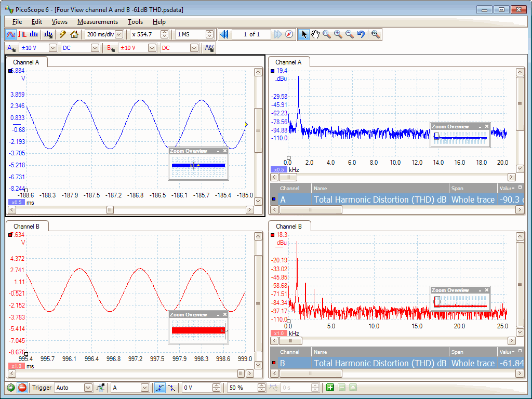Toggle rising edge trigger button
This screenshot has width=532, height=399.
[159, 388]
